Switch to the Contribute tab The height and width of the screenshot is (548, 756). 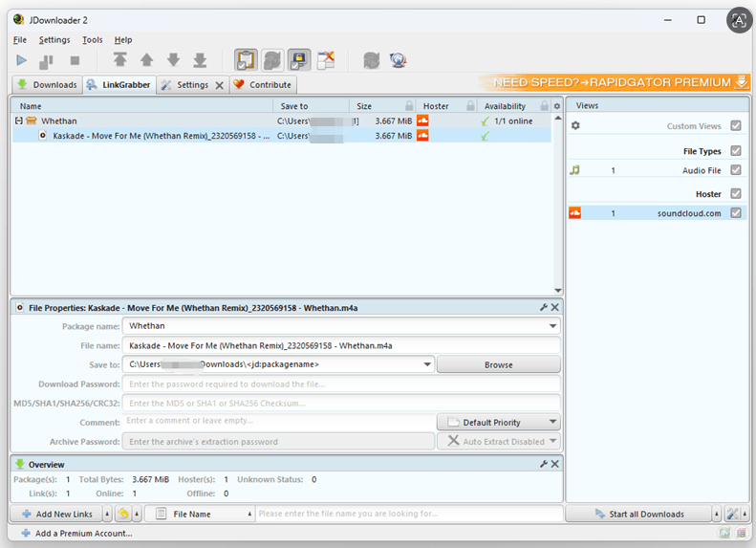263,85
